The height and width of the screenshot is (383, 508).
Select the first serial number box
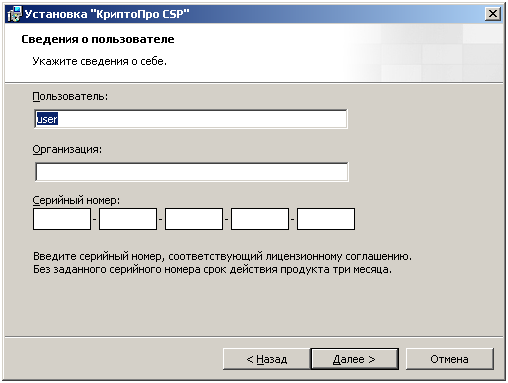click(x=62, y=219)
